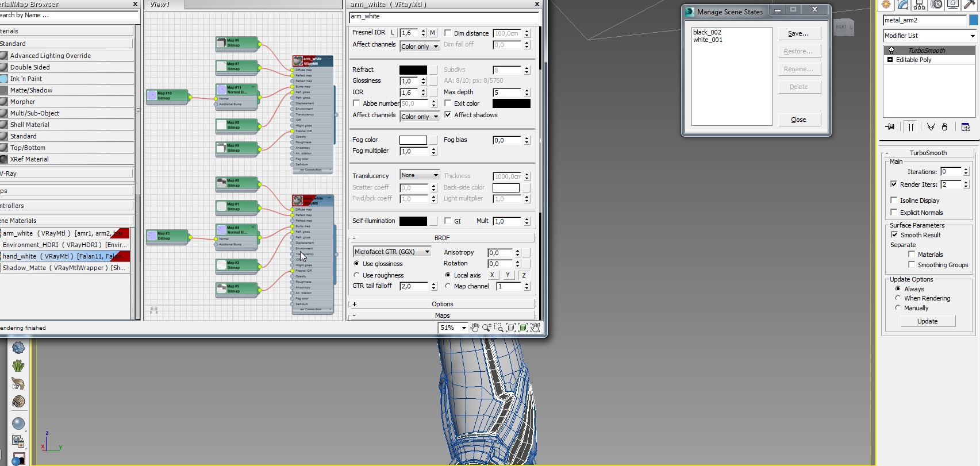Click Close in Manage Scene States

pyautogui.click(x=799, y=120)
